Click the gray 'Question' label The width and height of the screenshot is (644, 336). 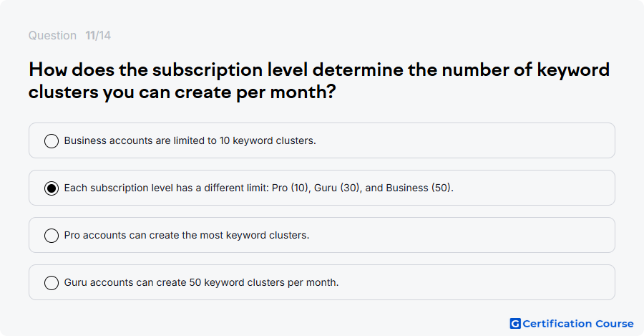click(52, 35)
